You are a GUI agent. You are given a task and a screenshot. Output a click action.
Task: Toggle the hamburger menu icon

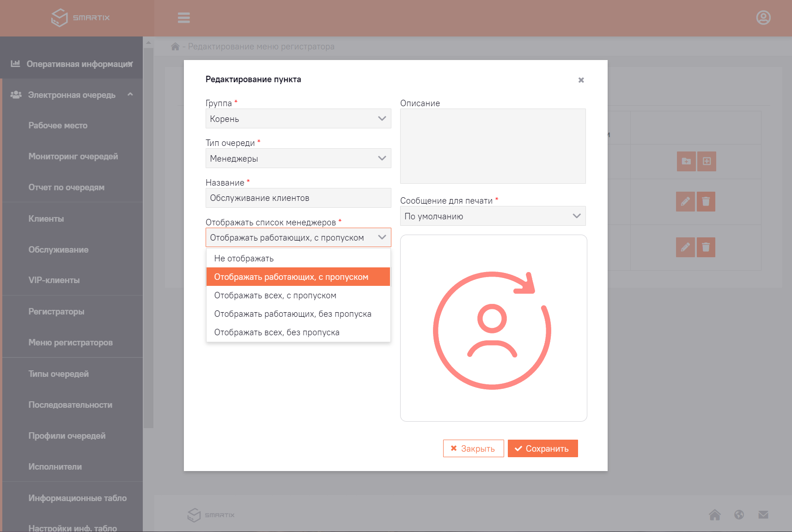[x=184, y=18]
